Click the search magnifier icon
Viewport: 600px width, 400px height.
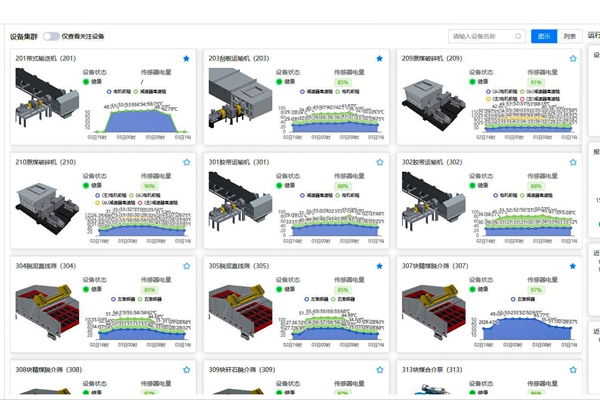point(518,36)
